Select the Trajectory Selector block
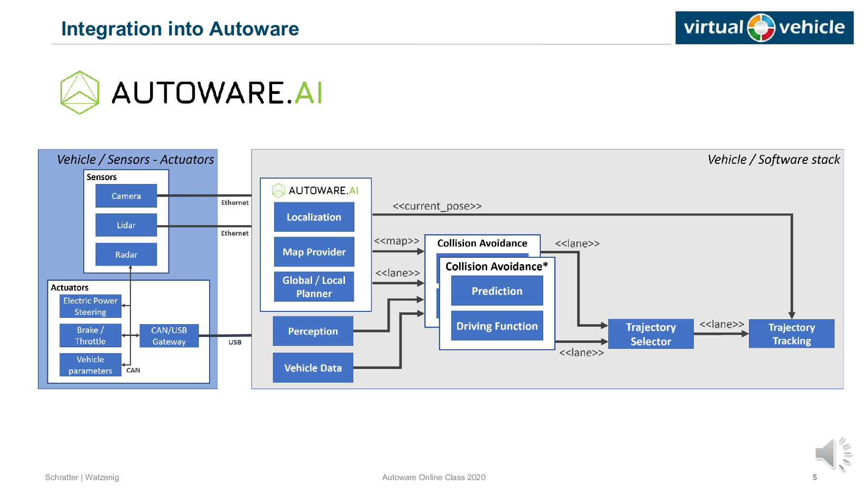868x488 pixels. [651, 334]
